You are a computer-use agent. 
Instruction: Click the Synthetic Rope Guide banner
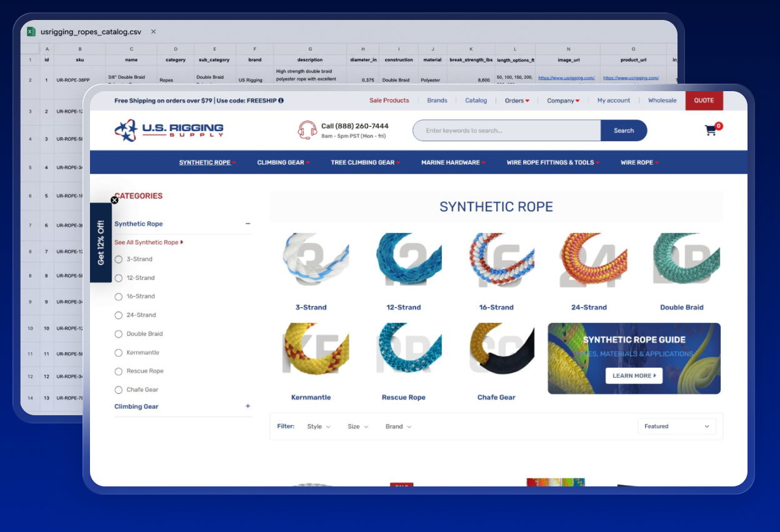[x=634, y=358]
